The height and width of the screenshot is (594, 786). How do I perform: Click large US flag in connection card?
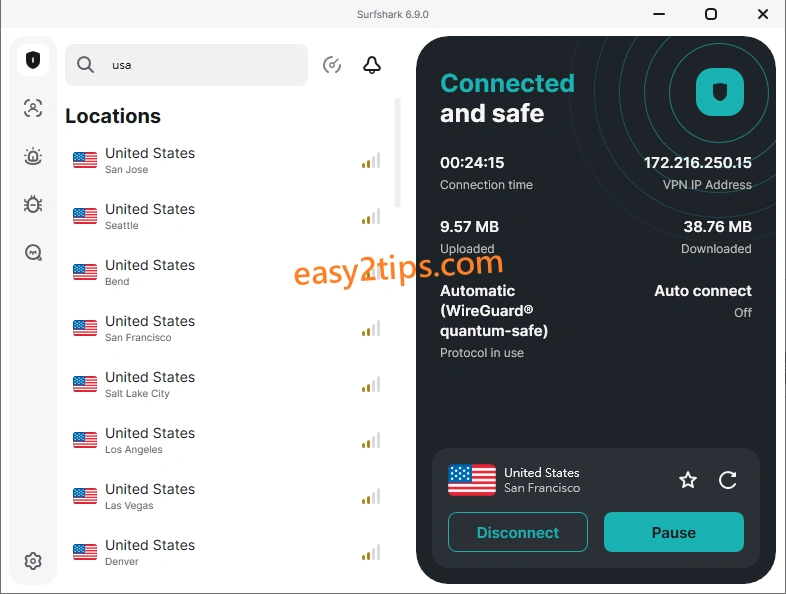click(472, 480)
